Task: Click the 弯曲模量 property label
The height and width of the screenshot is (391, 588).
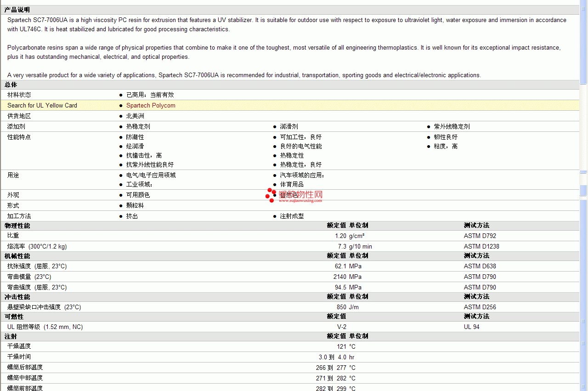Action: [29, 277]
